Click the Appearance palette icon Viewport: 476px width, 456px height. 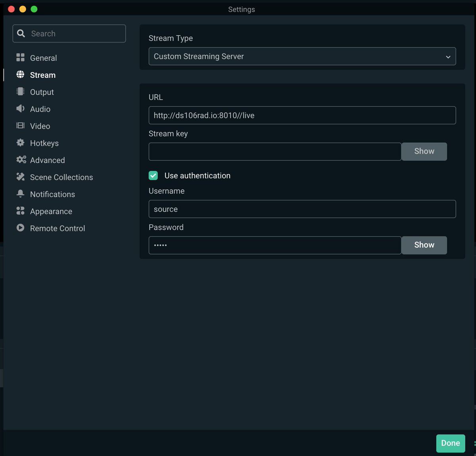20,211
